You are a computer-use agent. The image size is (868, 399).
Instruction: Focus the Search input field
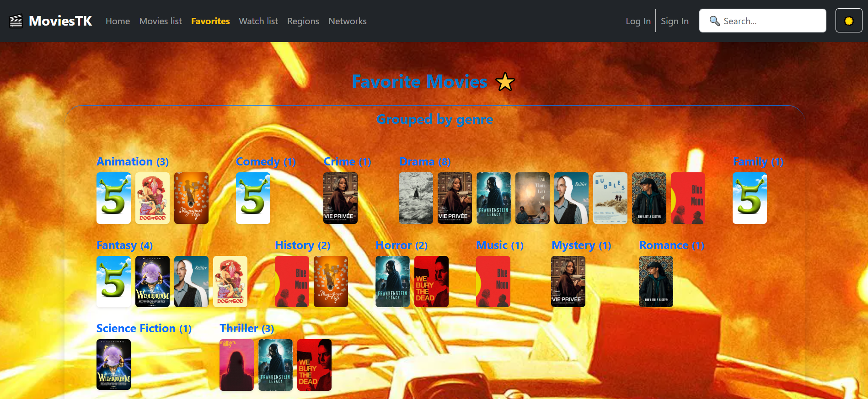(x=762, y=21)
